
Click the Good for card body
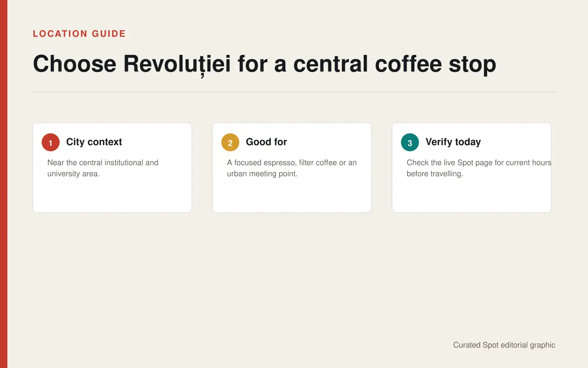(292, 168)
